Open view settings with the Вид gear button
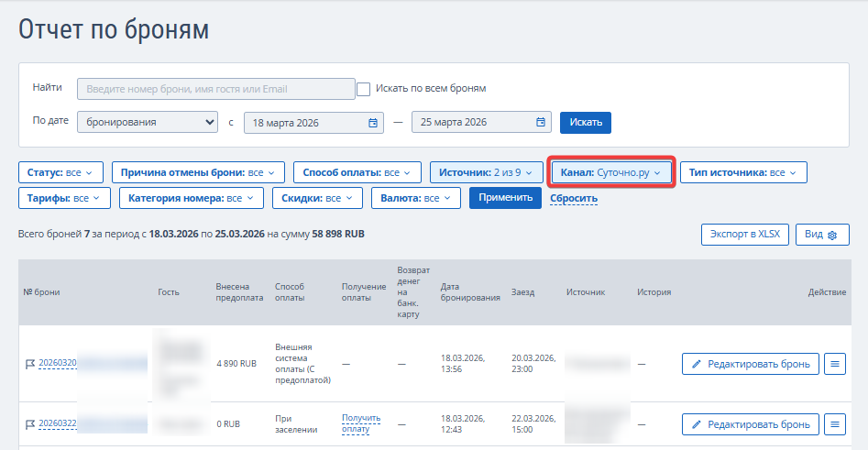 tap(821, 235)
